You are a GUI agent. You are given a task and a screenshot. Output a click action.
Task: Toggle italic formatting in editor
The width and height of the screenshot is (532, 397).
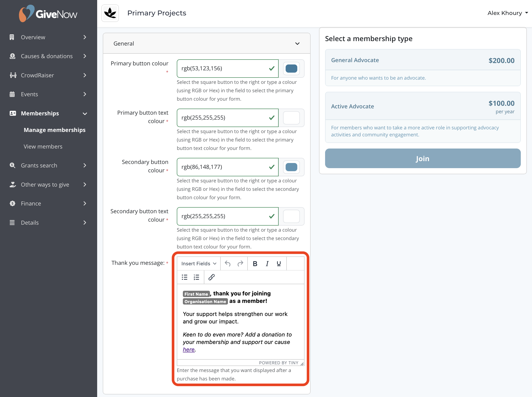click(x=267, y=264)
